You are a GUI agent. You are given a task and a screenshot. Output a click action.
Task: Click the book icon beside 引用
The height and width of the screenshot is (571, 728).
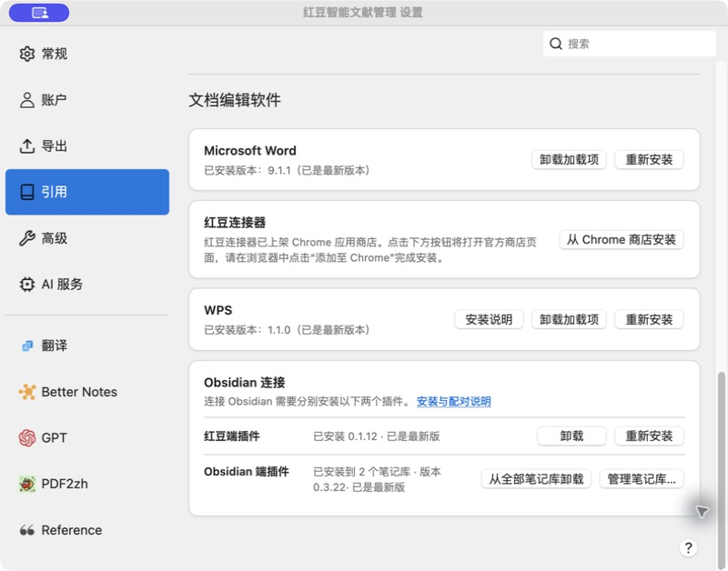click(27, 192)
